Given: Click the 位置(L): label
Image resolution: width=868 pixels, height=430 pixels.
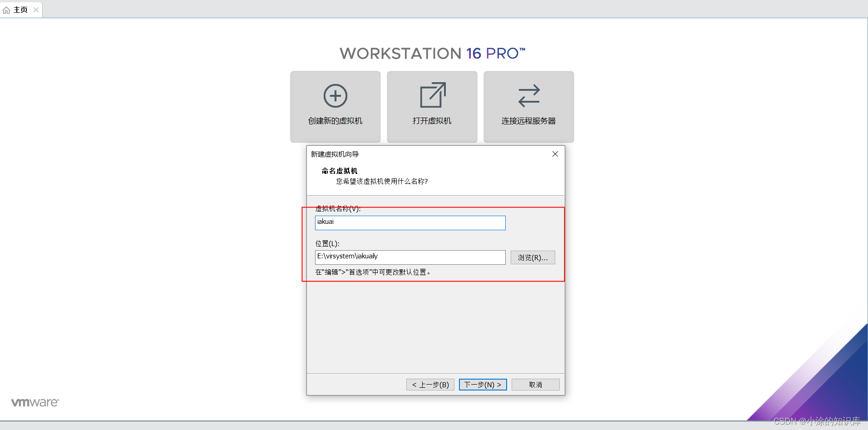Looking at the screenshot, I should [x=327, y=243].
